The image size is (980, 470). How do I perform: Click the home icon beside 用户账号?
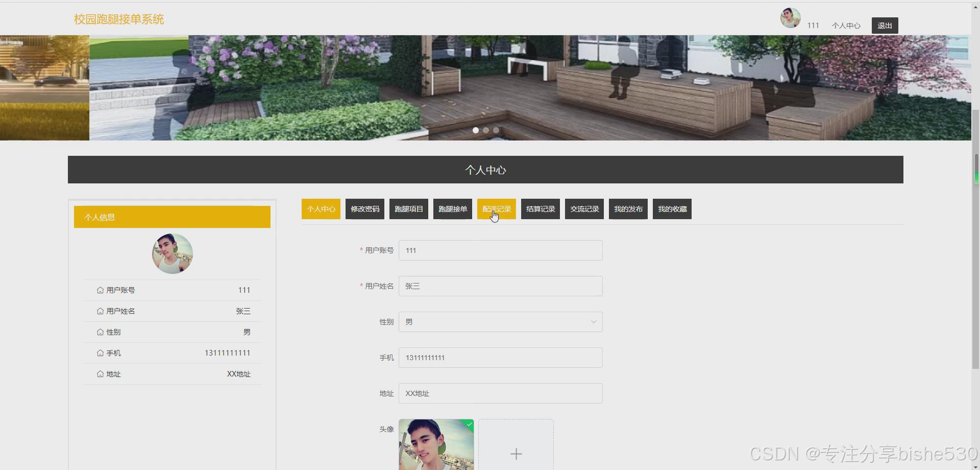(100, 290)
